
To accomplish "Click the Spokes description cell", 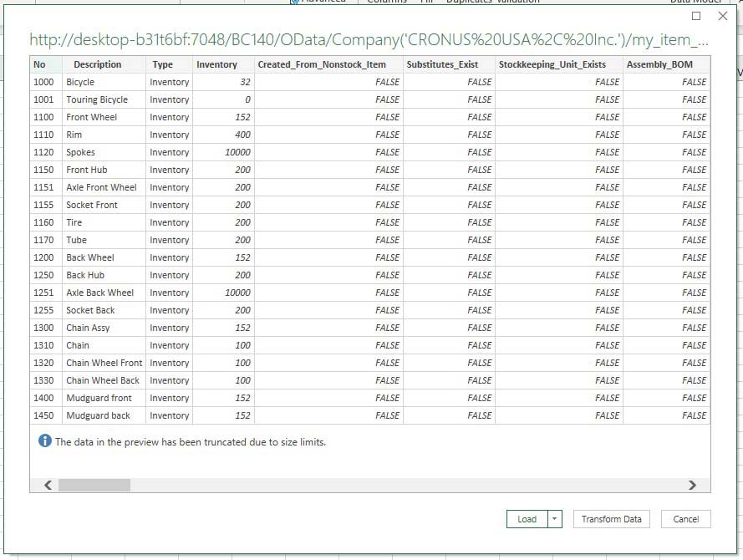I will [x=104, y=152].
